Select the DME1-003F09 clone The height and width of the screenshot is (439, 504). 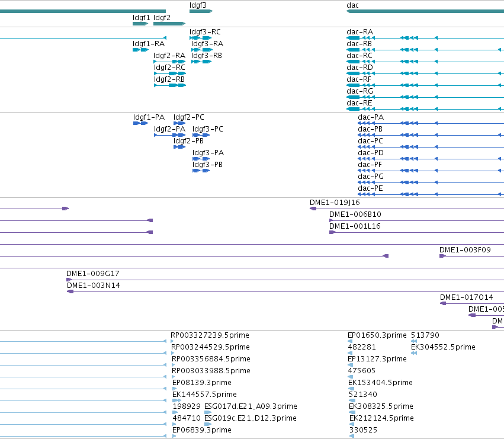[x=471, y=256]
